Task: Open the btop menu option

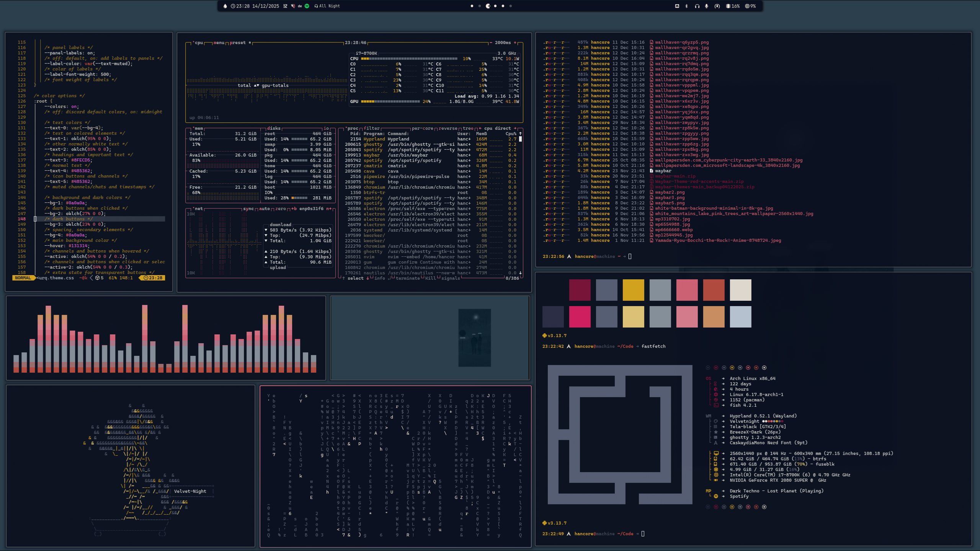Action: coord(219,43)
